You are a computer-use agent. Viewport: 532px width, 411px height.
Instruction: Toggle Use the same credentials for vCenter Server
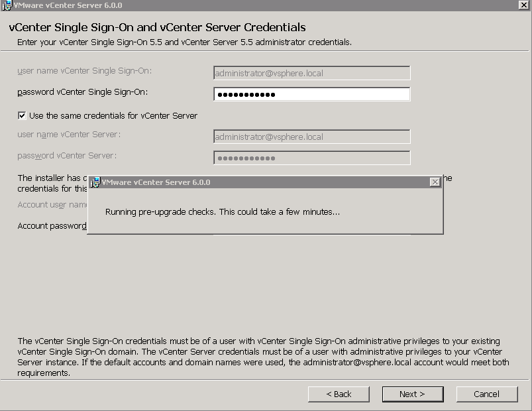pos(22,115)
